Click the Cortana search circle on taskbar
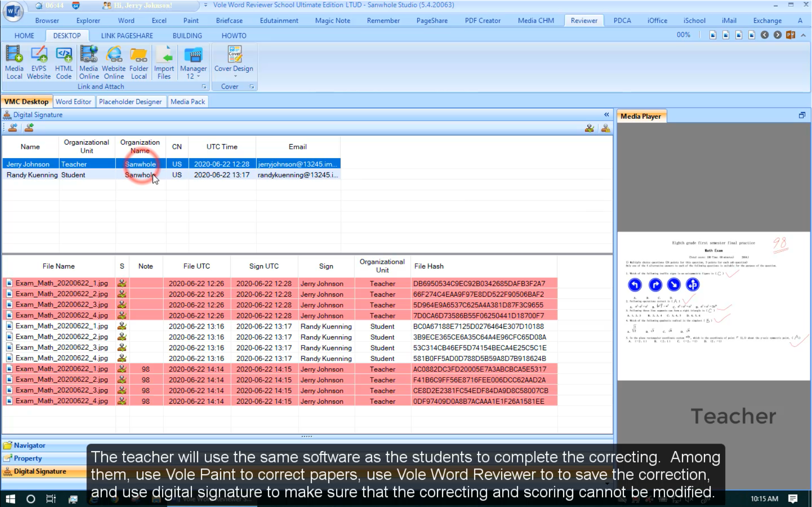 pyautogui.click(x=31, y=499)
